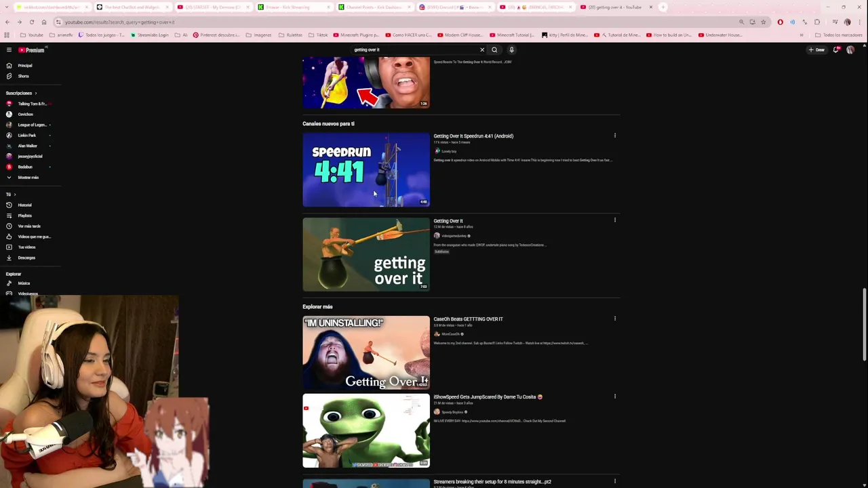Open the Linkin Park subscription
868x488 pixels.
click(28, 136)
